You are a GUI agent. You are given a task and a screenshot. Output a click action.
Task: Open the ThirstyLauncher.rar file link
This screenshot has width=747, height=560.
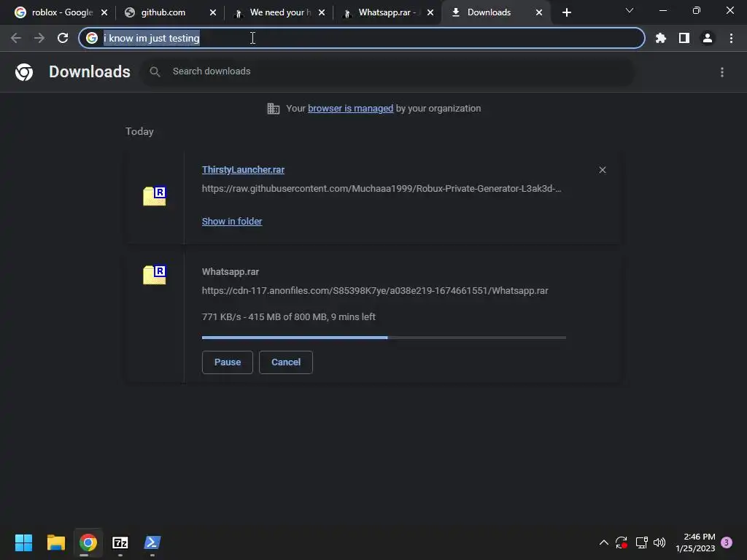243,169
